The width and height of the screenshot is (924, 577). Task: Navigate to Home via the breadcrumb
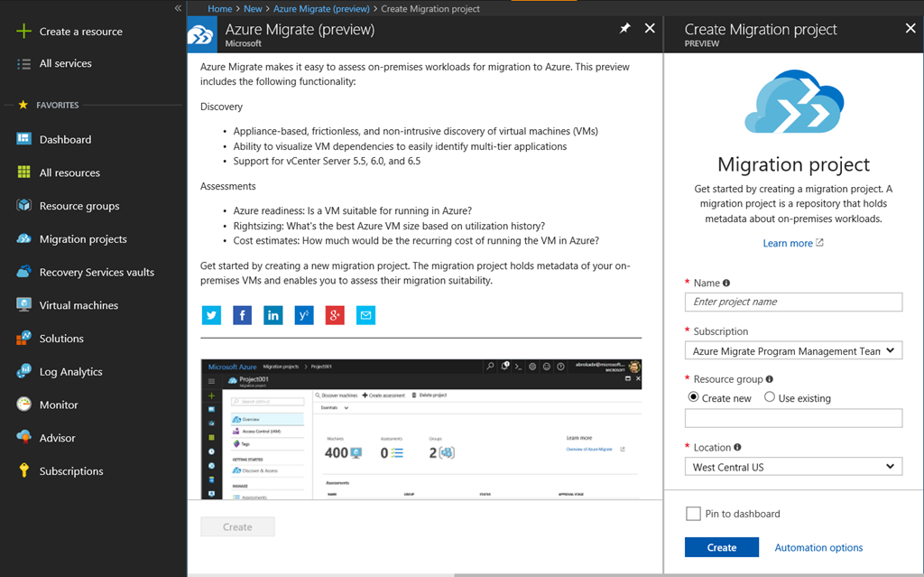coord(219,7)
